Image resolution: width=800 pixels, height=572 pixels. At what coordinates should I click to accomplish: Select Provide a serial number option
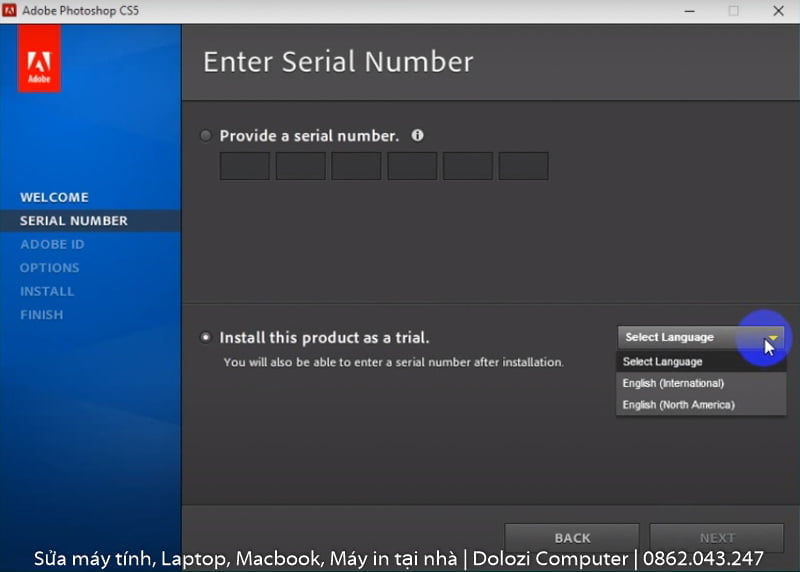pos(206,136)
